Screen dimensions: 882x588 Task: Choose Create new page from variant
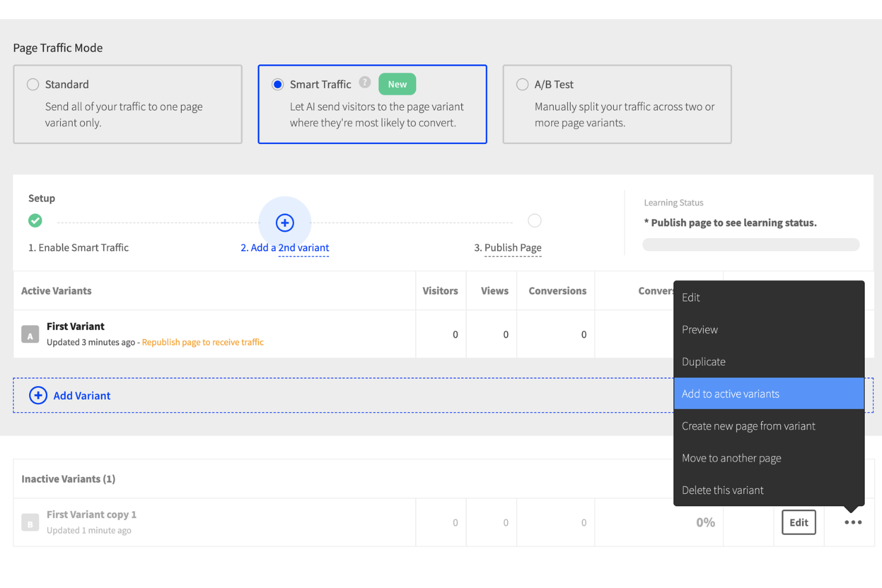(749, 425)
